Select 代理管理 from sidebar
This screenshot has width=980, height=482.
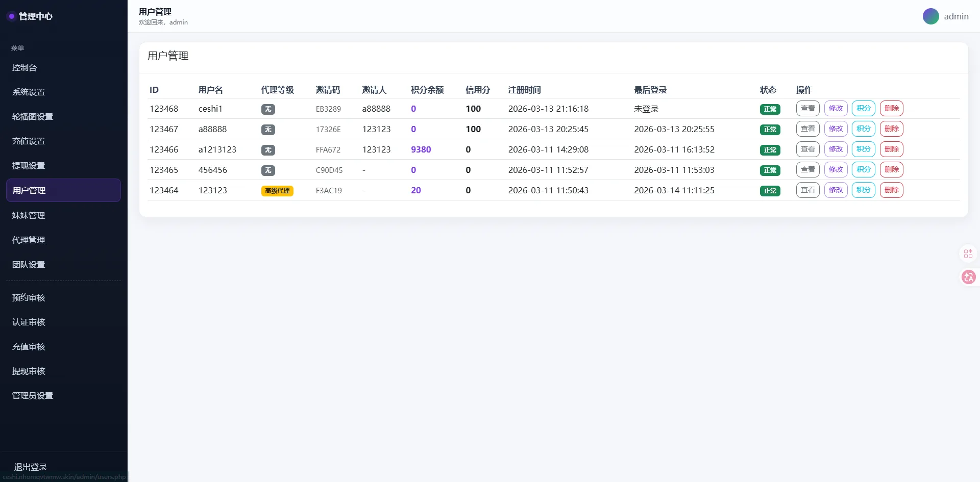(x=29, y=240)
